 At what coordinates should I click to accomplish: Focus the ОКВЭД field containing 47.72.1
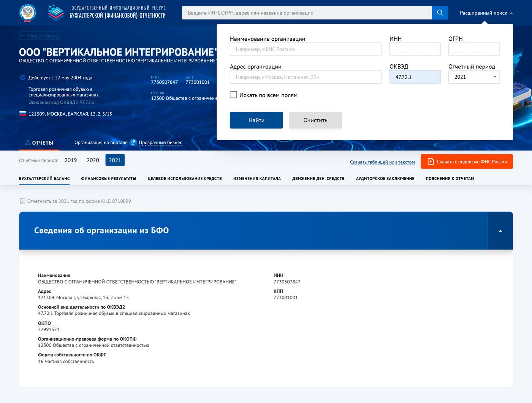coord(415,77)
